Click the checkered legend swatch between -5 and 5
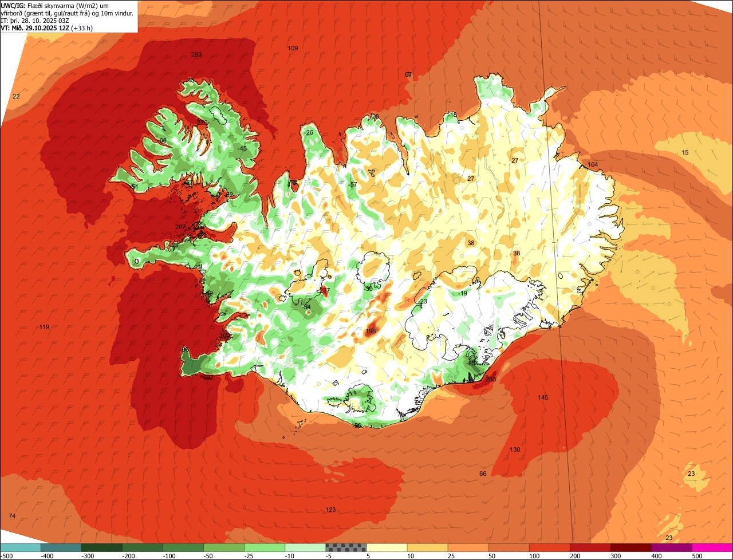733x560 pixels. point(345,547)
